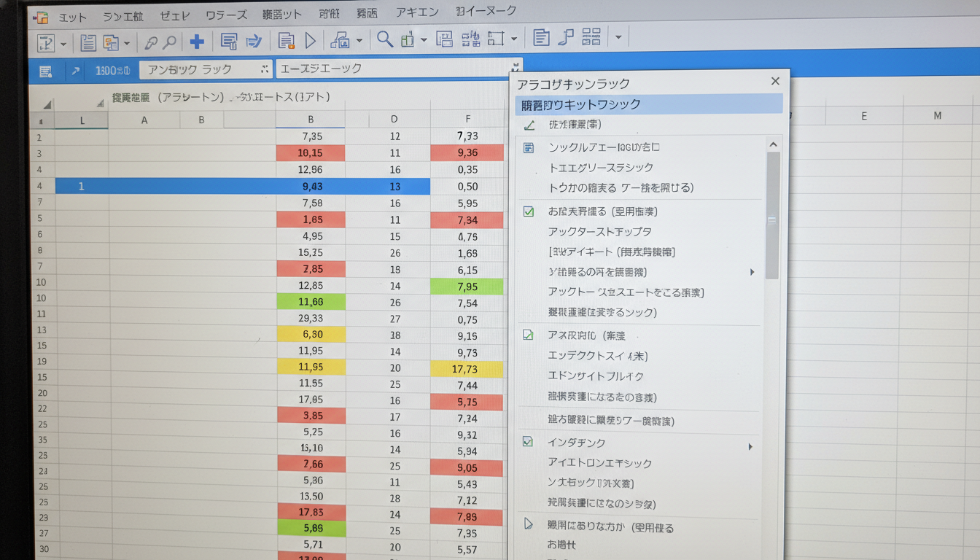The image size is (980, 560).
Task: Enable the checkbox item near the panel's bottom
Action: 528,442
